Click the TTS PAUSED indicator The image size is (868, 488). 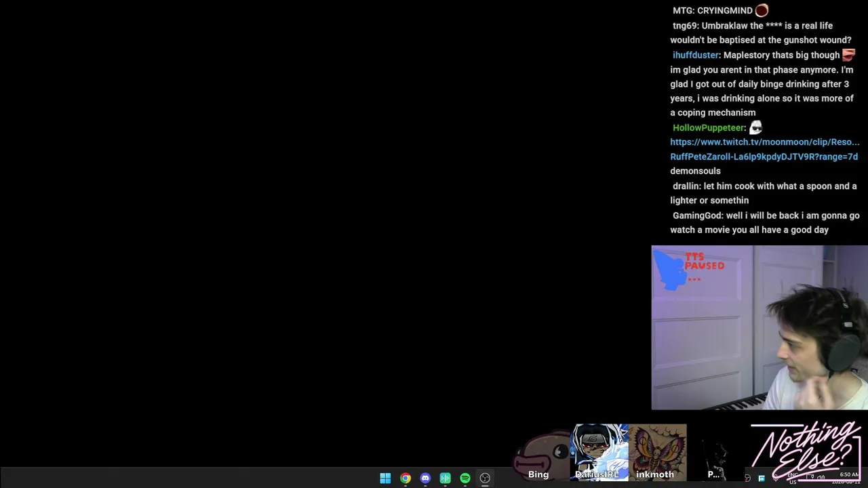(690, 269)
